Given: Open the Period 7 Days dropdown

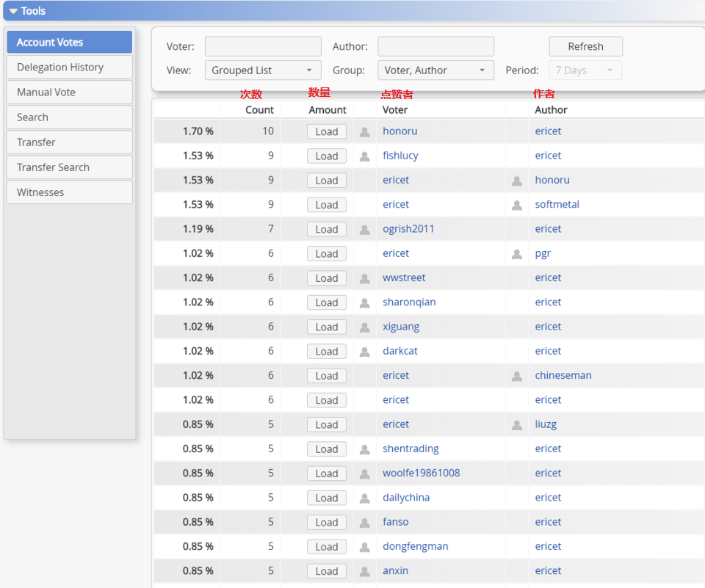Looking at the screenshot, I should click(585, 70).
